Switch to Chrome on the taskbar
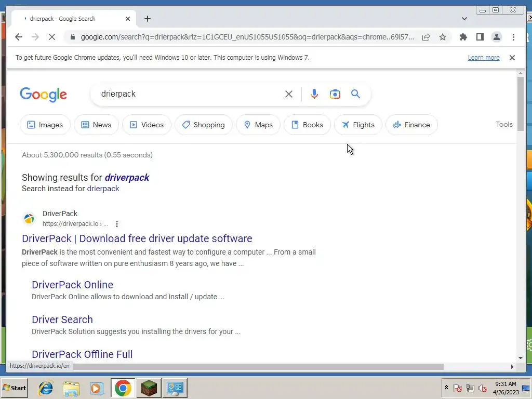532x399 pixels. (123, 388)
